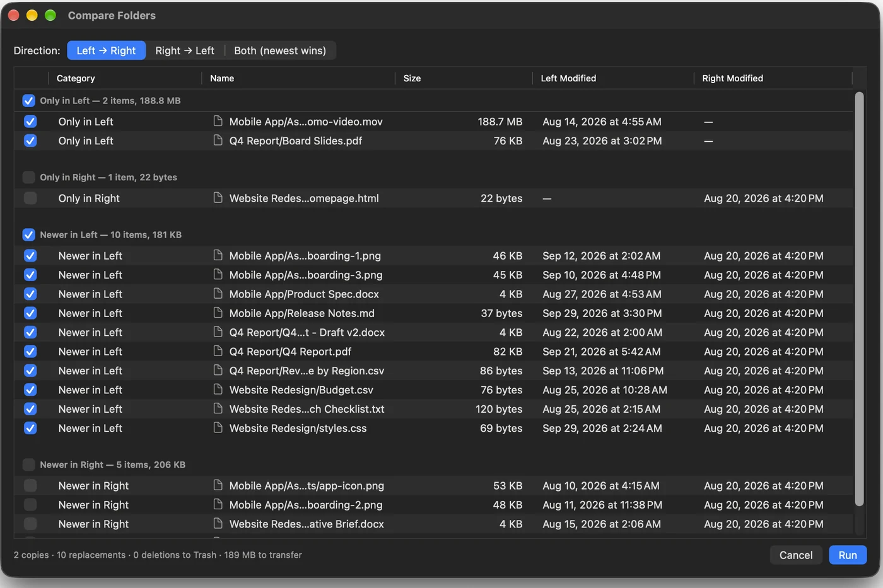Click the vertical scrollbar of file list

859,299
